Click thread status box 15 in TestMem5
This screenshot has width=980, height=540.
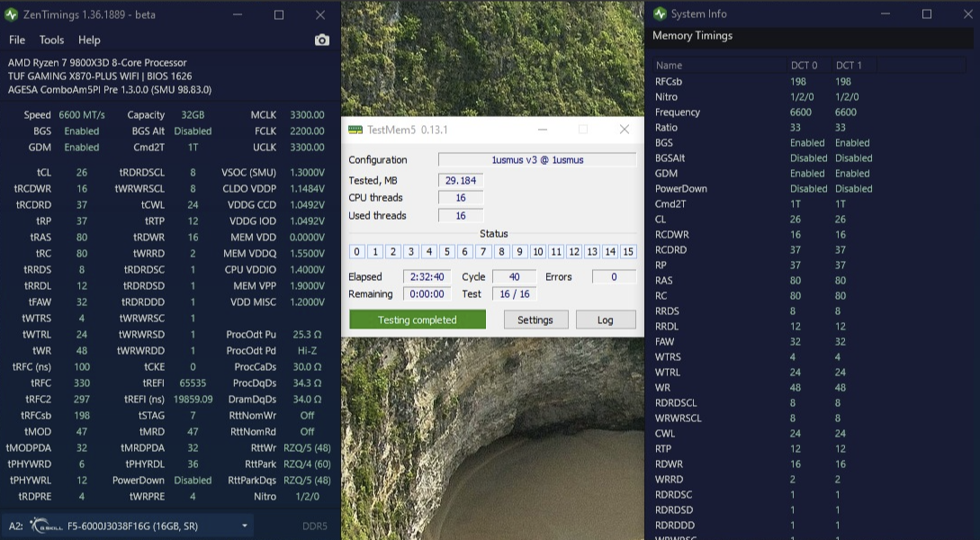coord(628,251)
